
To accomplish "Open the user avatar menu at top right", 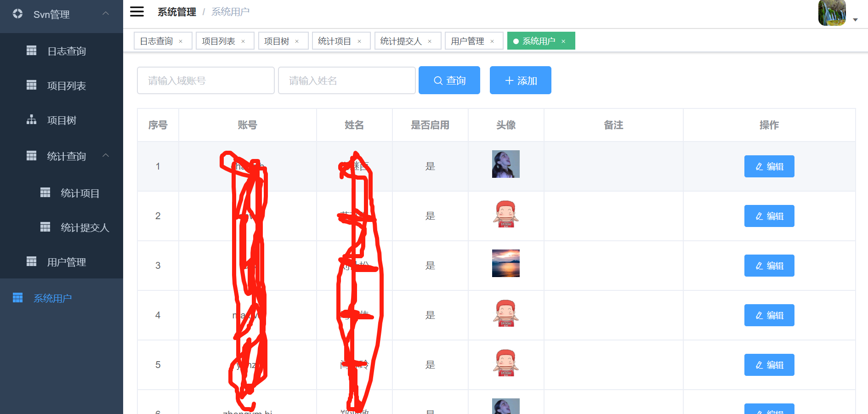I will tap(832, 13).
